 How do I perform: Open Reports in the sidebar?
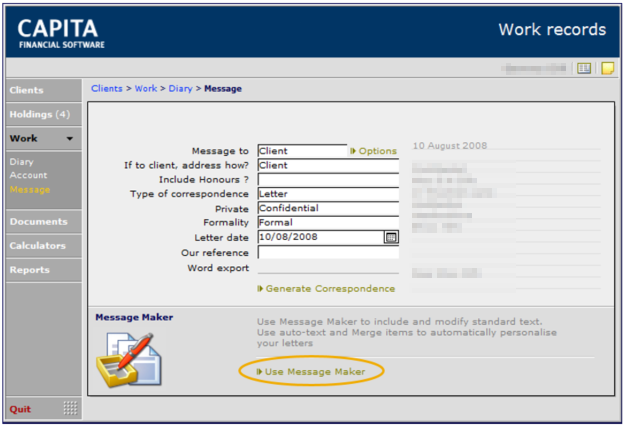pyautogui.click(x=44, y=270)
